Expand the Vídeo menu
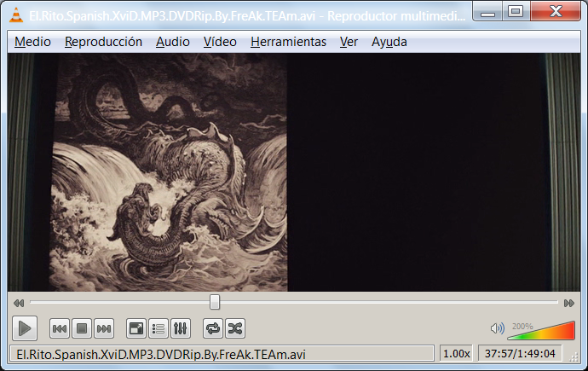Viewport: 588px width, 371px height. point(220,42)
